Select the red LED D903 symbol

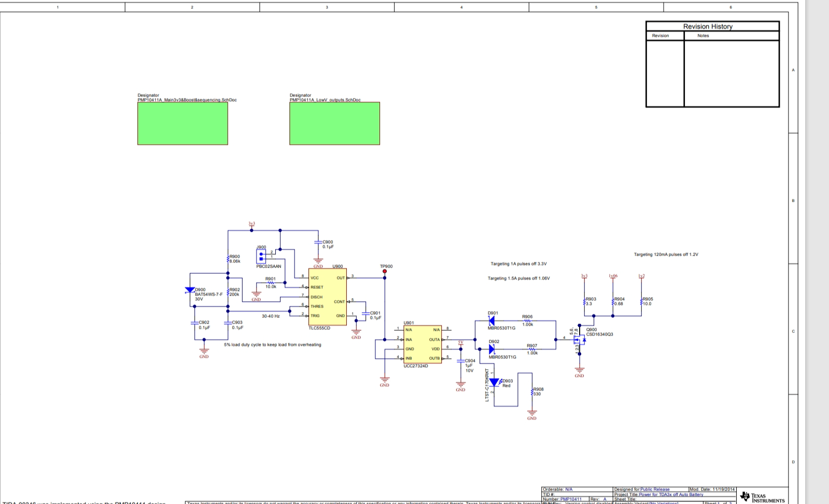pyautogui.click(x=495, y=383)
